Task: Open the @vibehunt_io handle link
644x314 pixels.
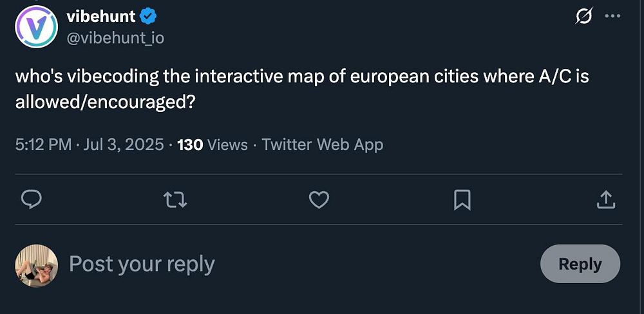Action: [x=115, y=38]
